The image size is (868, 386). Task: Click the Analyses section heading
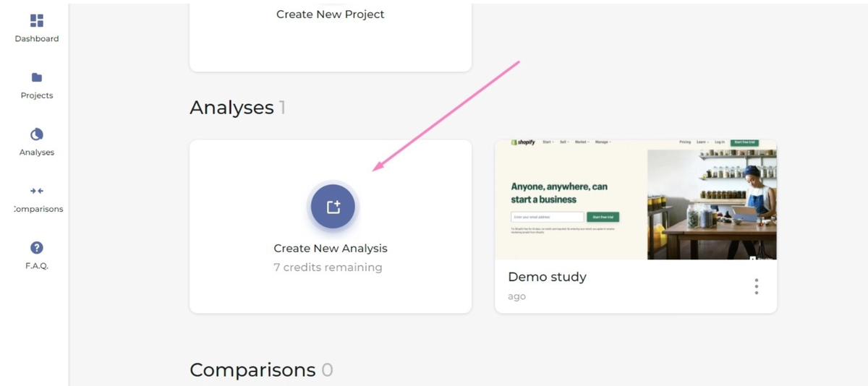pos(231,108)
